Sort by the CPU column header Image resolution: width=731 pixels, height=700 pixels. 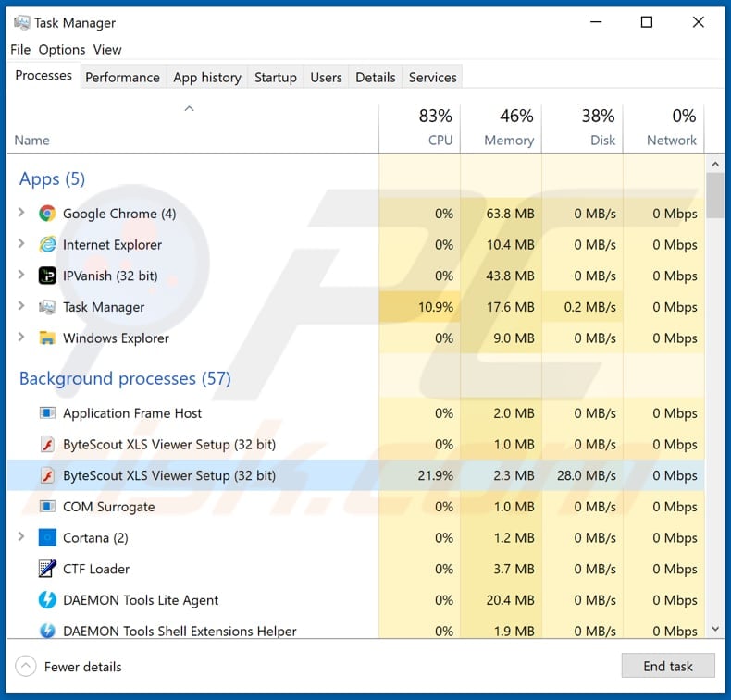click(x=419, y=129)
